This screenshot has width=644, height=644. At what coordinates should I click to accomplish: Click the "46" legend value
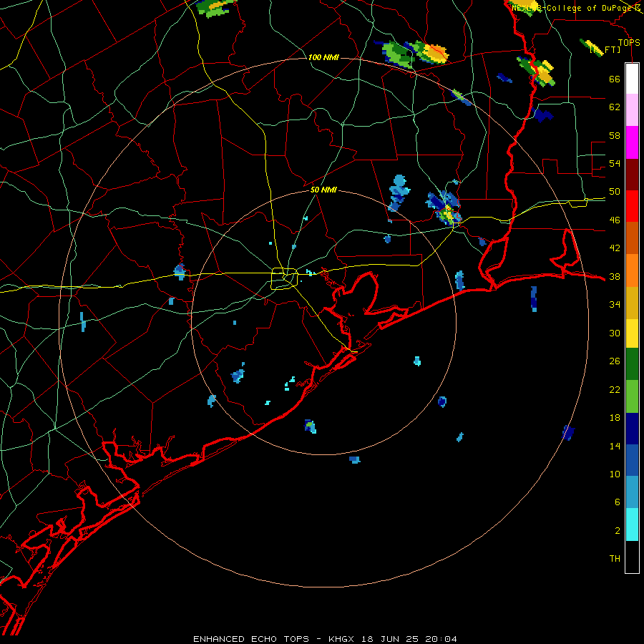[x=615, y=220]
